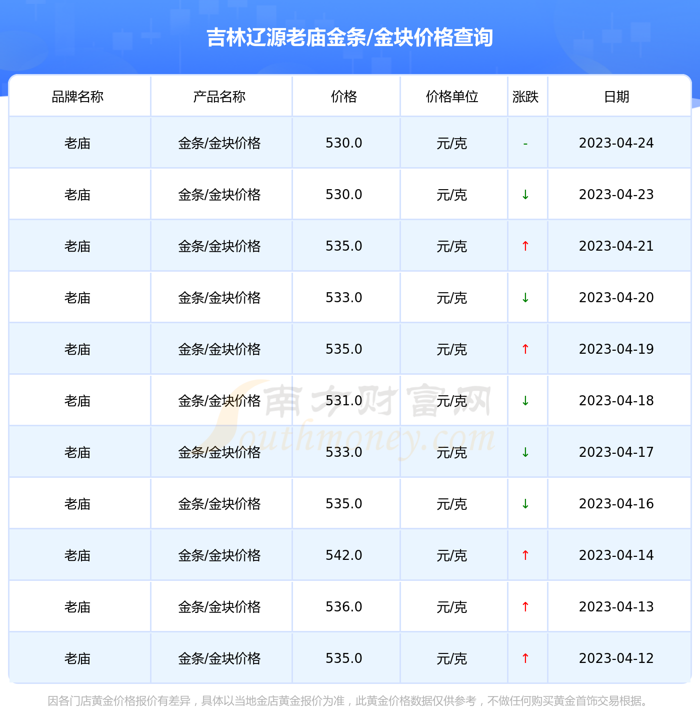Click the red up arrow for 2023-04-19
Screen dimensions: 700x728
(x=525, y=349)
